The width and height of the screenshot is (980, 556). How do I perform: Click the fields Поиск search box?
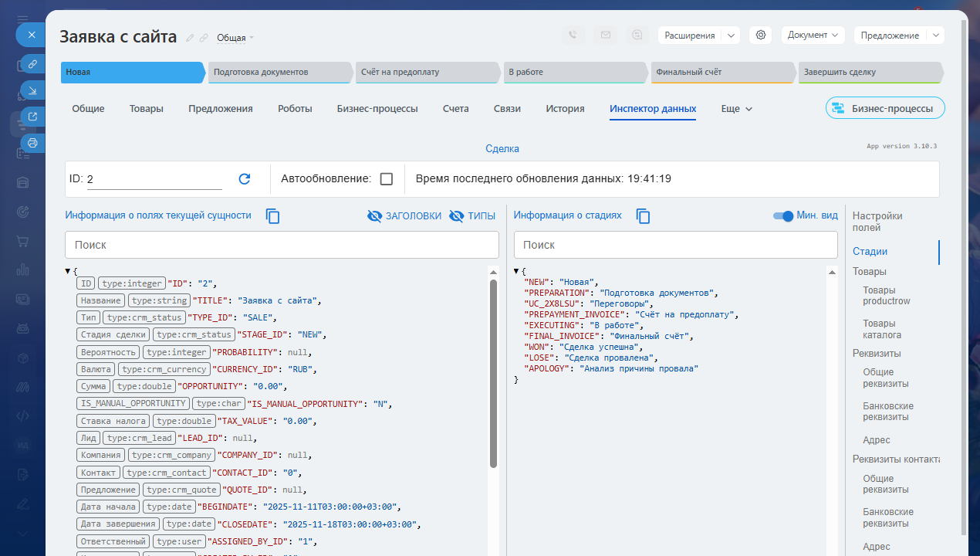point(282,245)
